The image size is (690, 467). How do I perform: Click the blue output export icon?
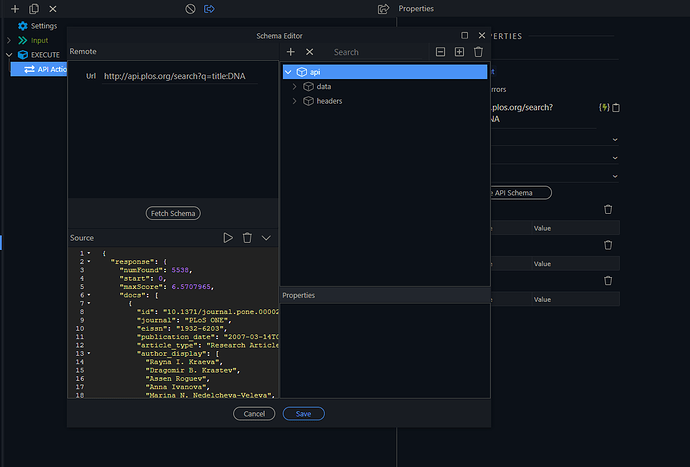[209, 9]
